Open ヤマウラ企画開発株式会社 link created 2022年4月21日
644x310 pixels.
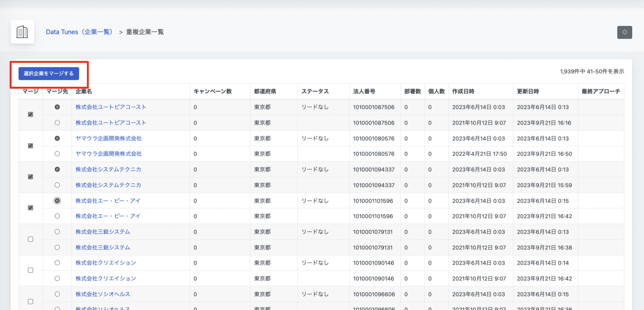pos(108,153)
